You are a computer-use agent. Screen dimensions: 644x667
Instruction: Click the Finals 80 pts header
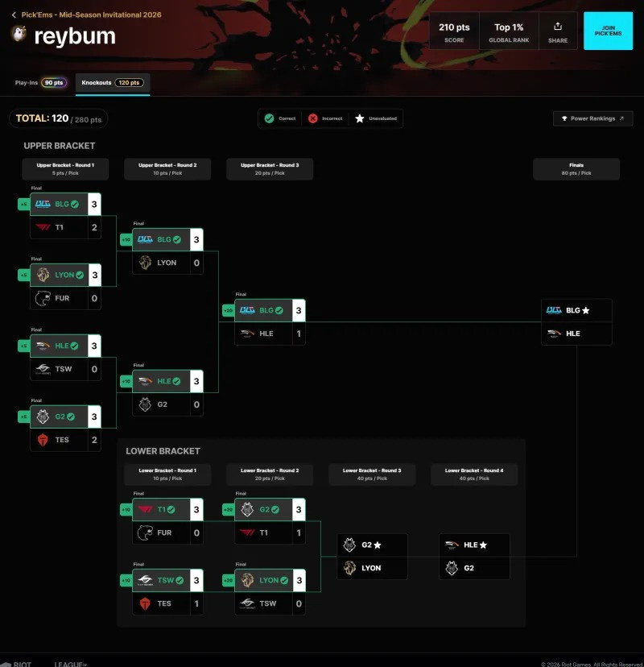point(576,169)
